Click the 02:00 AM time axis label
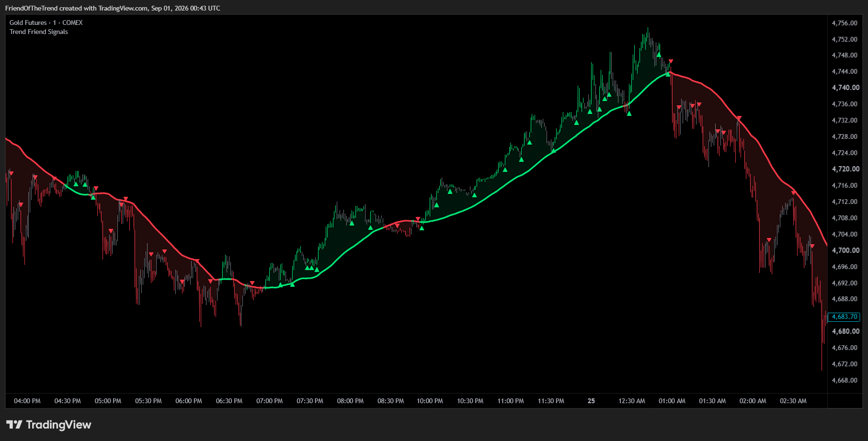The image size is (868, 441). [x=753, y=401]
